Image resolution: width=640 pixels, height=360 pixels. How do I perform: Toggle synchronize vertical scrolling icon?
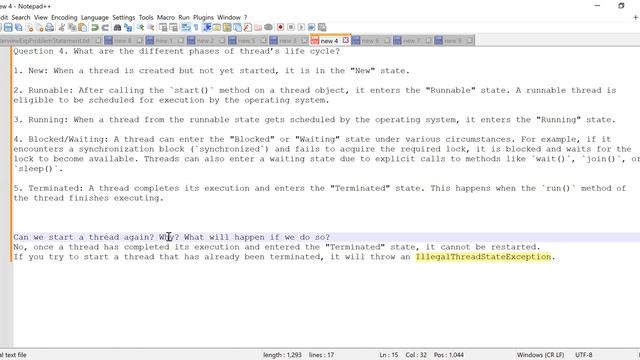[163, 27]
